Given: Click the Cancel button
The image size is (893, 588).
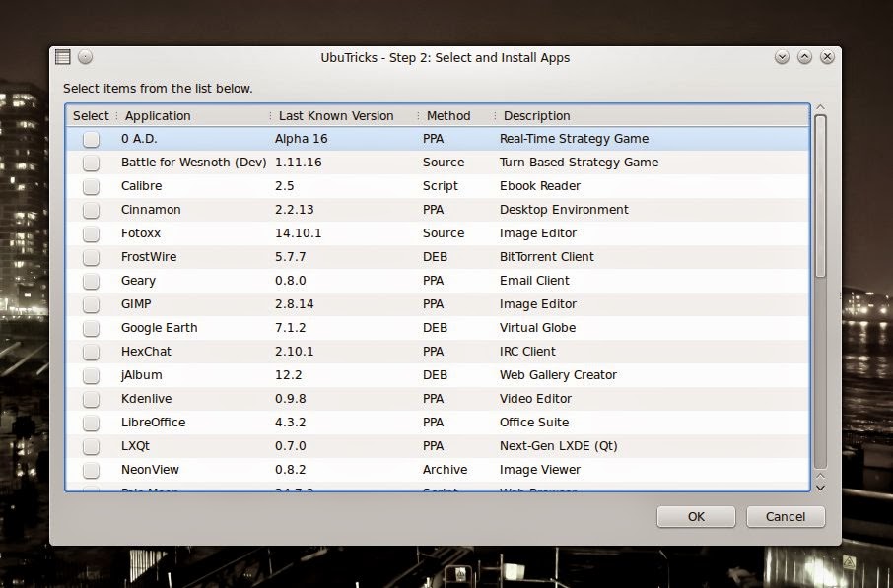Looking at the screenshot, I should click(786, 517).
